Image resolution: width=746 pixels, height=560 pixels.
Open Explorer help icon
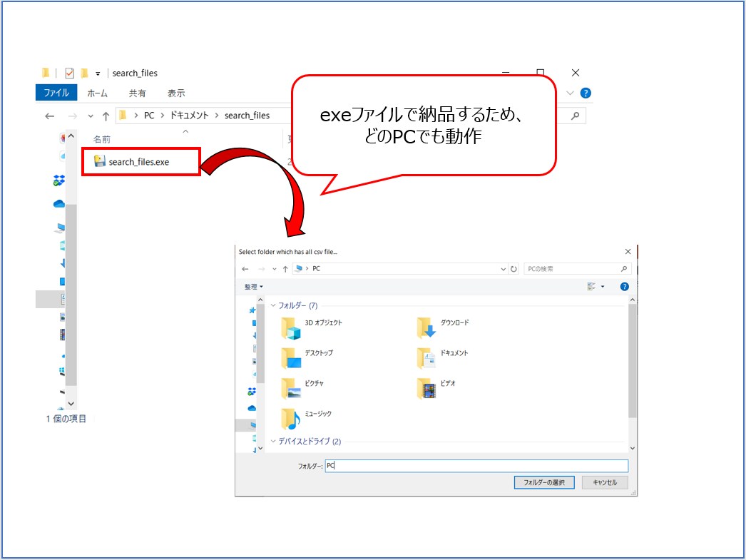point(586,93)
